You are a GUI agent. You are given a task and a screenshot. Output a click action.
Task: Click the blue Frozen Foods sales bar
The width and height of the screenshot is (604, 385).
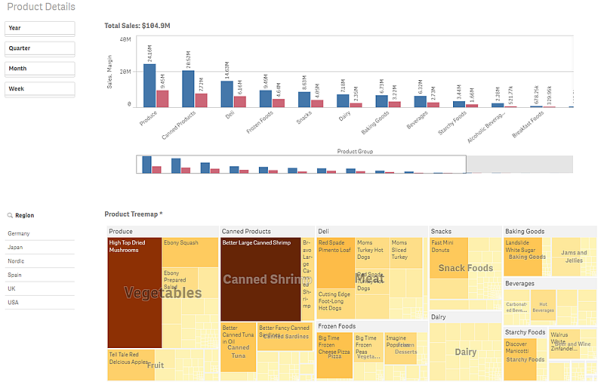point(265,99)
